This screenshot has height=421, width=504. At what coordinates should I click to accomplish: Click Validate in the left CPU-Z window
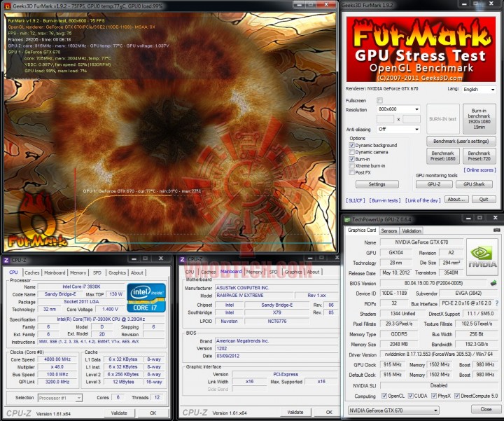119,413
